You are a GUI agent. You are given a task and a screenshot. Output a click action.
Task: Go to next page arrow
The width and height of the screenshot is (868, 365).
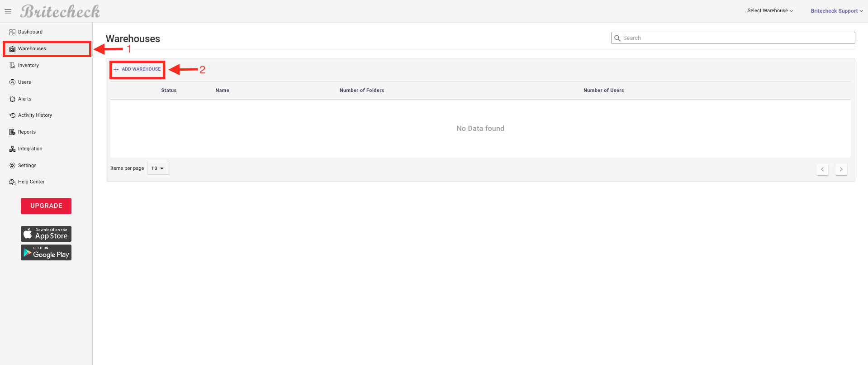click(x=841, y=169)
